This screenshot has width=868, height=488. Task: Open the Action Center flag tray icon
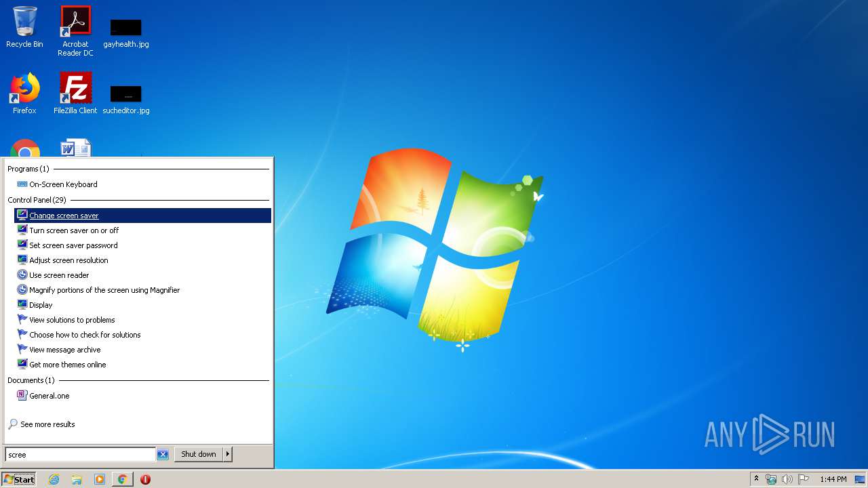[804, 479]
